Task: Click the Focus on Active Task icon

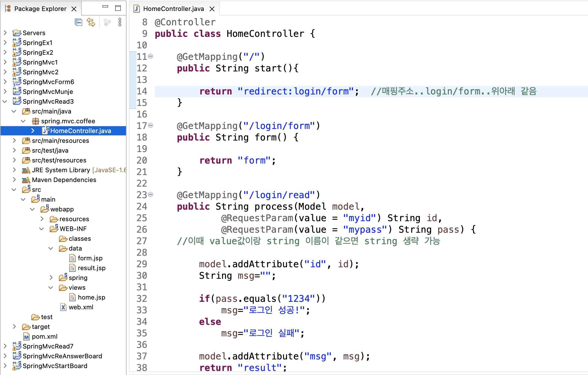Action: 107,22
